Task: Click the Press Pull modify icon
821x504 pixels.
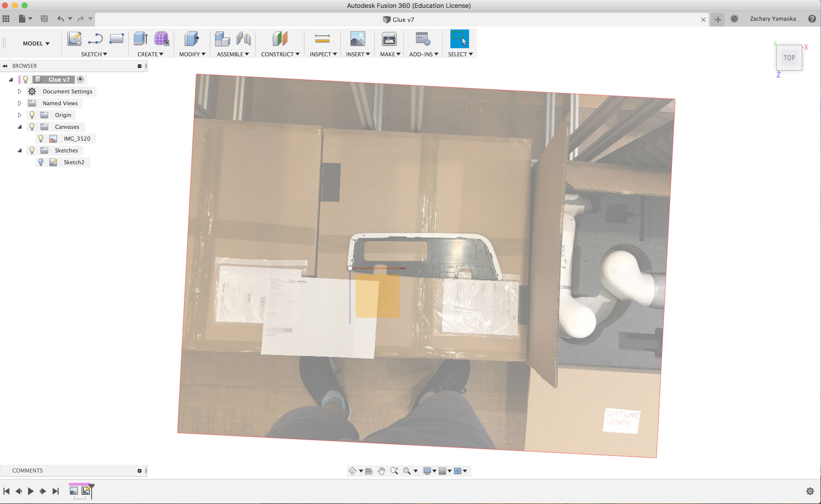Action: 191,39
